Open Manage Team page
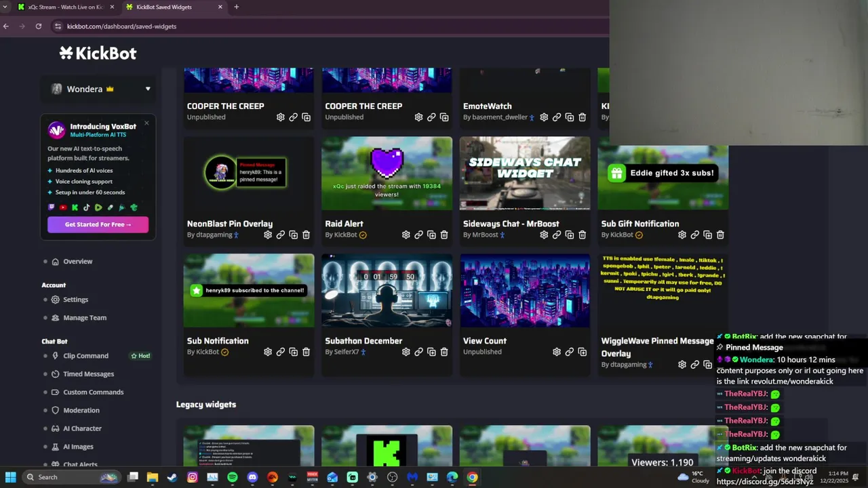The height and width of the screenshot is (488, 868). pyautogui.click(x=85, y=318)
